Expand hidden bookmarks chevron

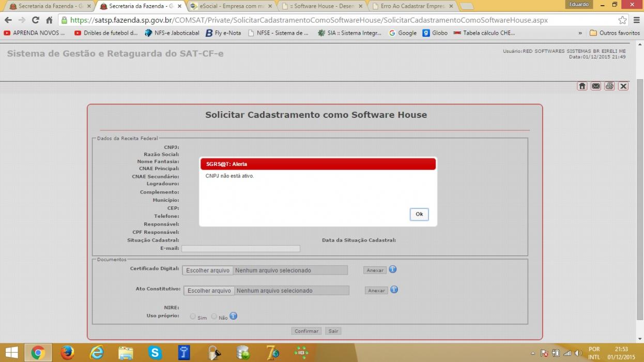580,33
